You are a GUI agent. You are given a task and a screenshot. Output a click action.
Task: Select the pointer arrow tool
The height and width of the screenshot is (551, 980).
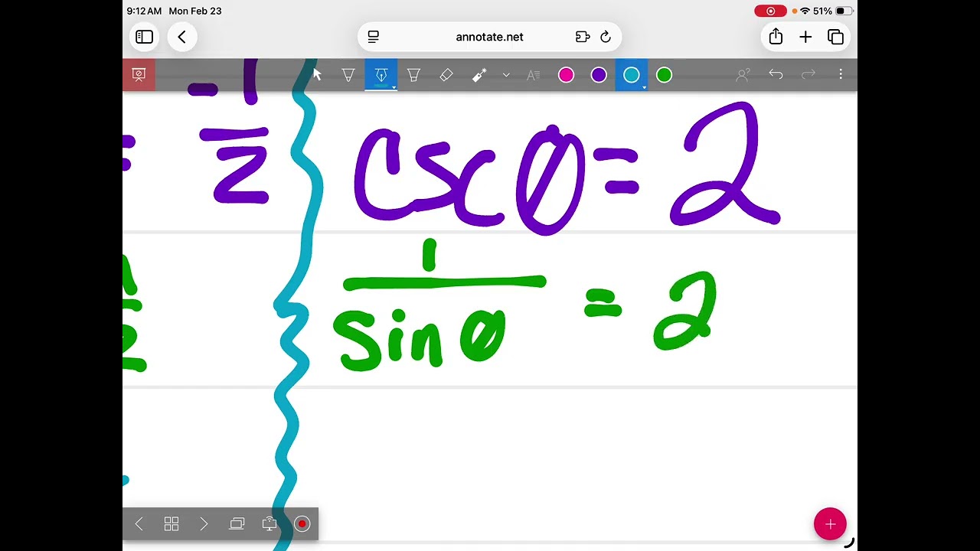click(317, 74)
